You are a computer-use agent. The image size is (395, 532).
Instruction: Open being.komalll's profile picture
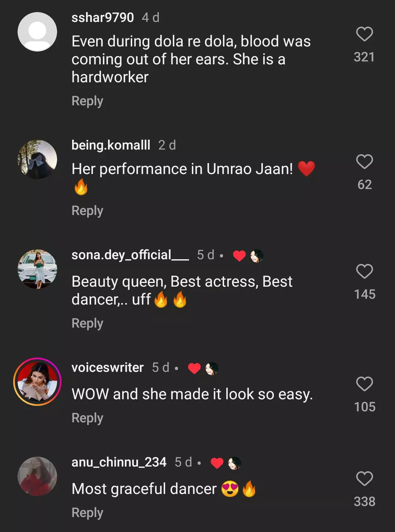pos(37,159)
